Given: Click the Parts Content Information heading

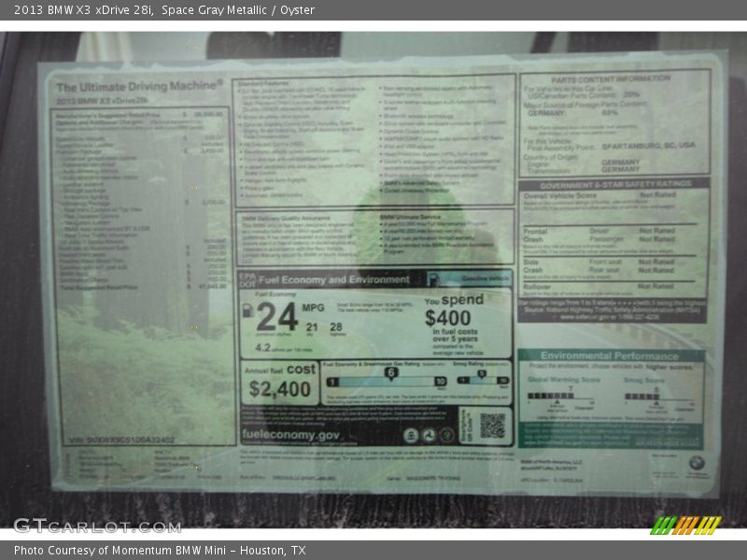Looking at the screenshot, I should point(611,79).
